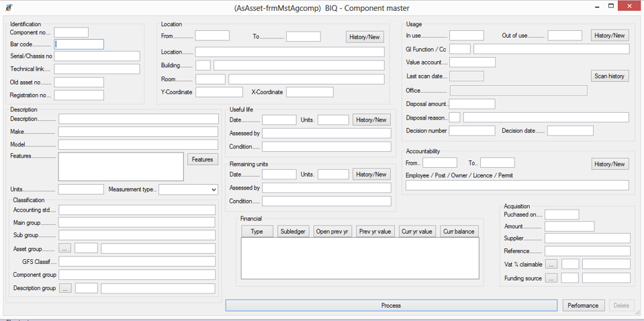Focus the In use date field
The image size is (644, 321).
(466, 35)
